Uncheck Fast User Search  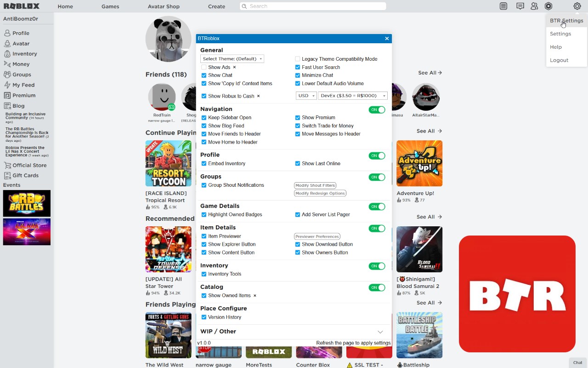click(x=298, y=67)
